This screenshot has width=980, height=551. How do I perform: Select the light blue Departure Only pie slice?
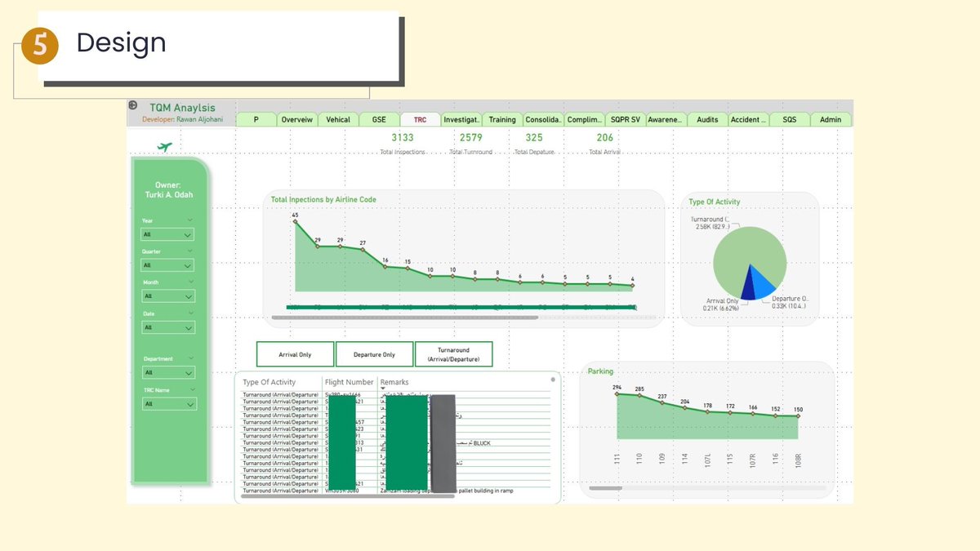click(763, 282)
